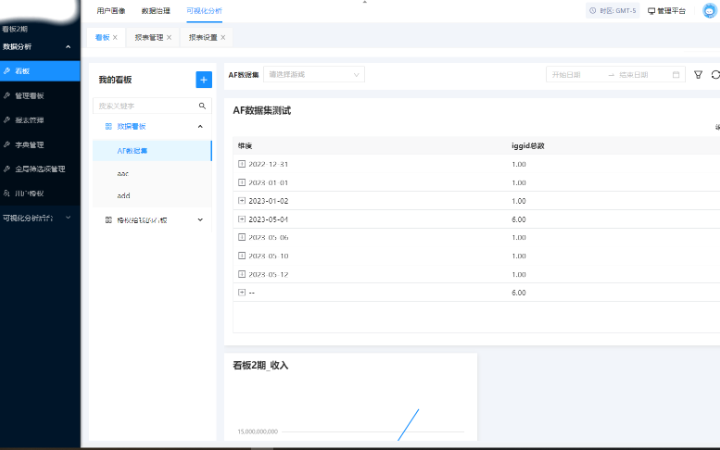720x450 pixels.
Task: Click the filter funnel icon
Action: pos(698,75)
